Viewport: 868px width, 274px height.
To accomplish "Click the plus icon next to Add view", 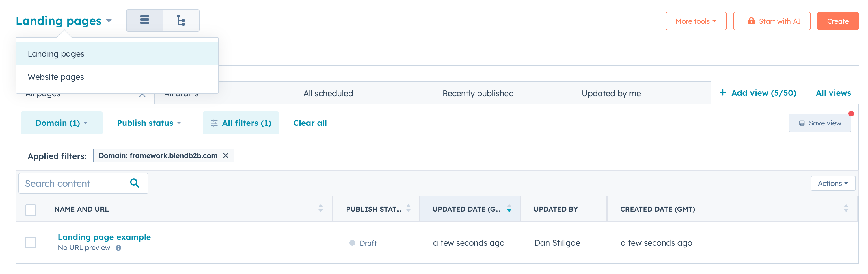I will [x=723, y=92].
